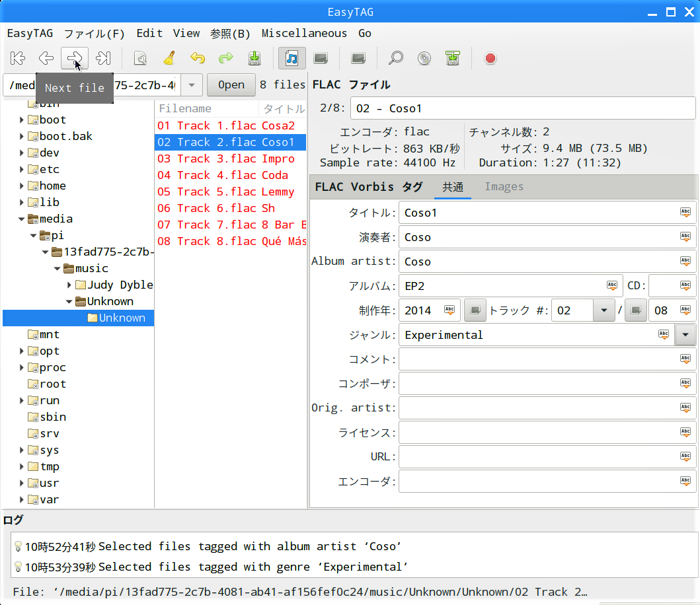Click the Previous file arrow icon

tap(46, 58)
